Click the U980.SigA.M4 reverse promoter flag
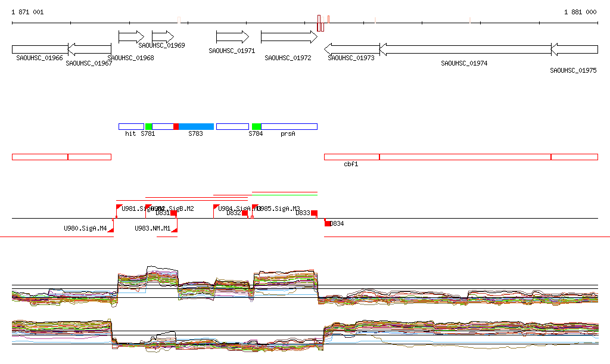The width and height of the screenshot is (610, 364). 111,229
